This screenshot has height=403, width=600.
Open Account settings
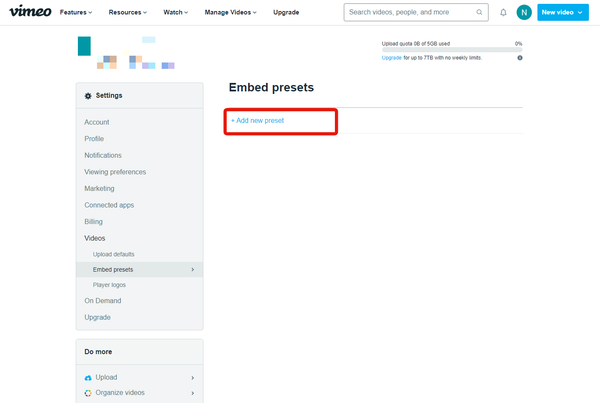point(97,122)
